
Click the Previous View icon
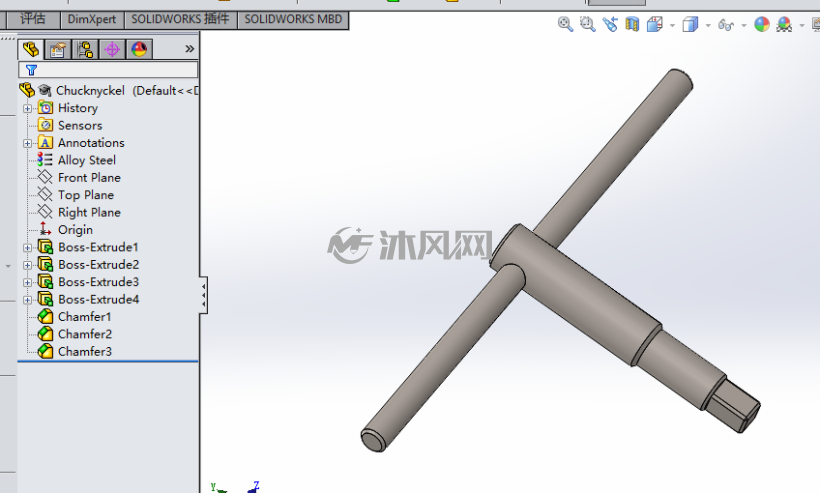(x=610, y=24)
